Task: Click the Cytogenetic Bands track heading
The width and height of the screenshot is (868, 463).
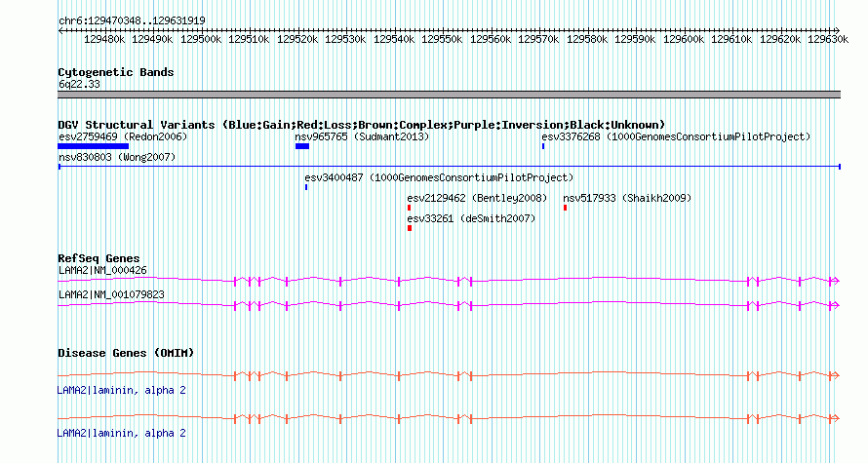Action: tap(116, 72)
